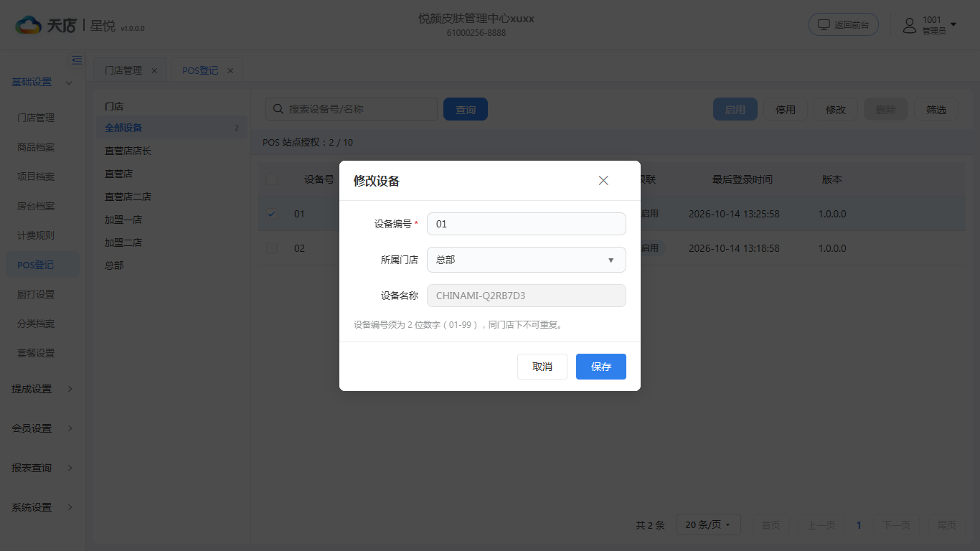Click the user avatar icon
980x551 pixels.
click(x=910, y=26)
